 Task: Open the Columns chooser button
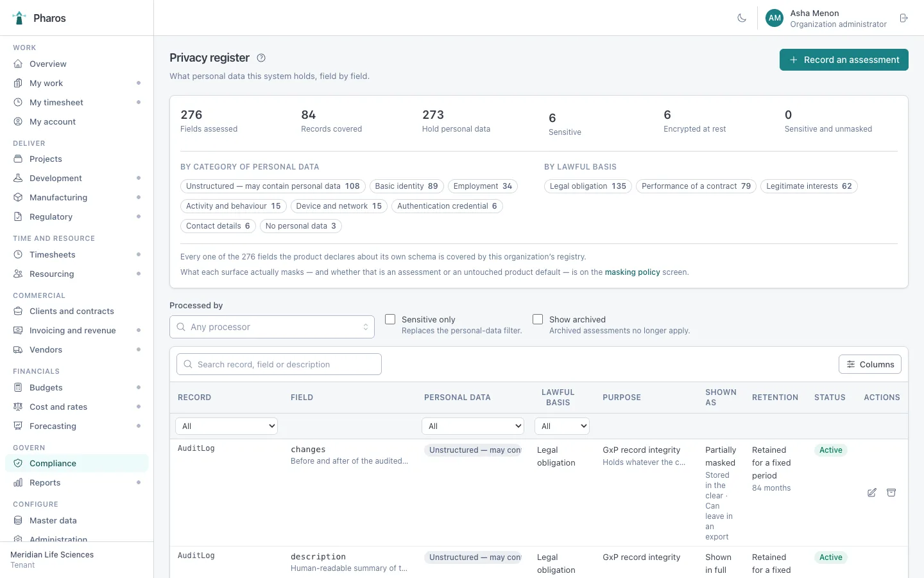tap(870, 364)
